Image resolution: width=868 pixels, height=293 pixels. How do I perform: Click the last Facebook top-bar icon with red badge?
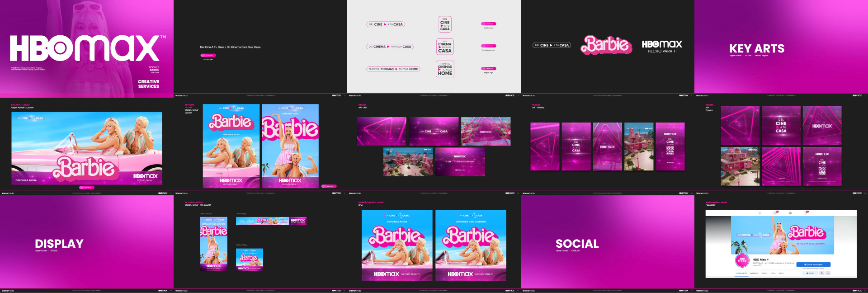coord(805,213)
